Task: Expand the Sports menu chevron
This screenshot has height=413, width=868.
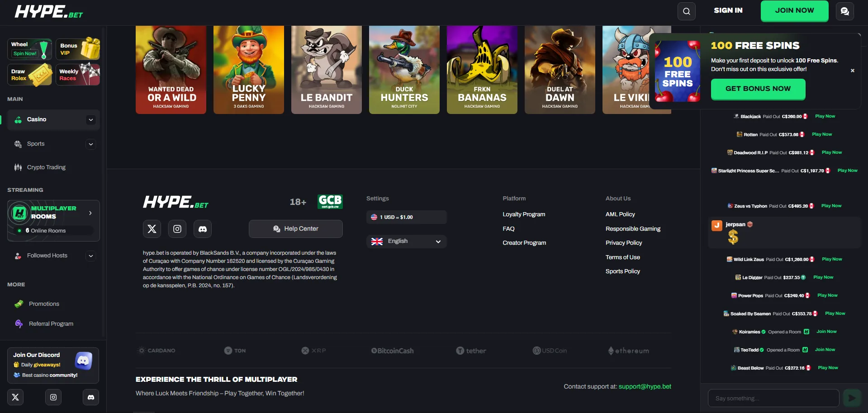Action: coord(91,144)
